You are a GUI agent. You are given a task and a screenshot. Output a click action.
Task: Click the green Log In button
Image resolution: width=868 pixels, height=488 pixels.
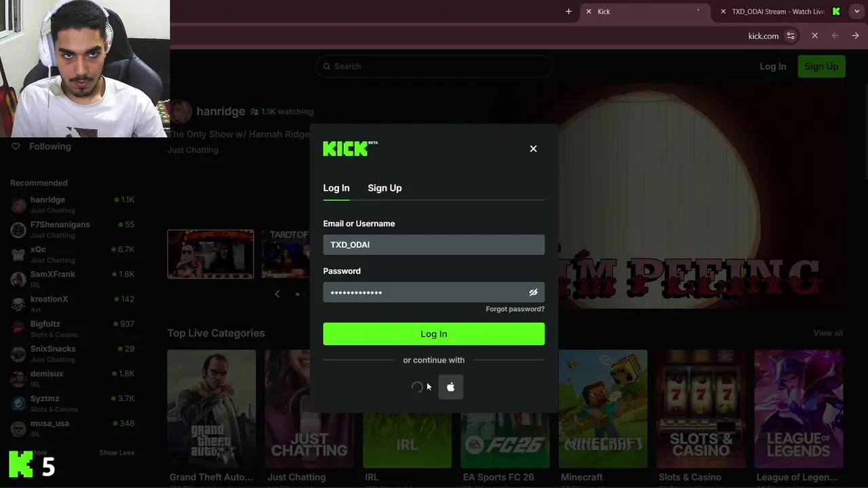tap(434, 333)
